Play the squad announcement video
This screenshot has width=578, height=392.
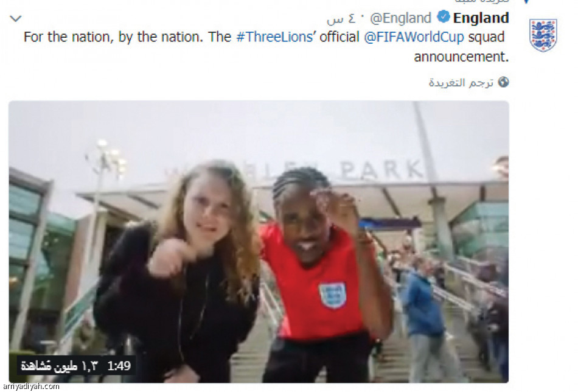(259, 242)
